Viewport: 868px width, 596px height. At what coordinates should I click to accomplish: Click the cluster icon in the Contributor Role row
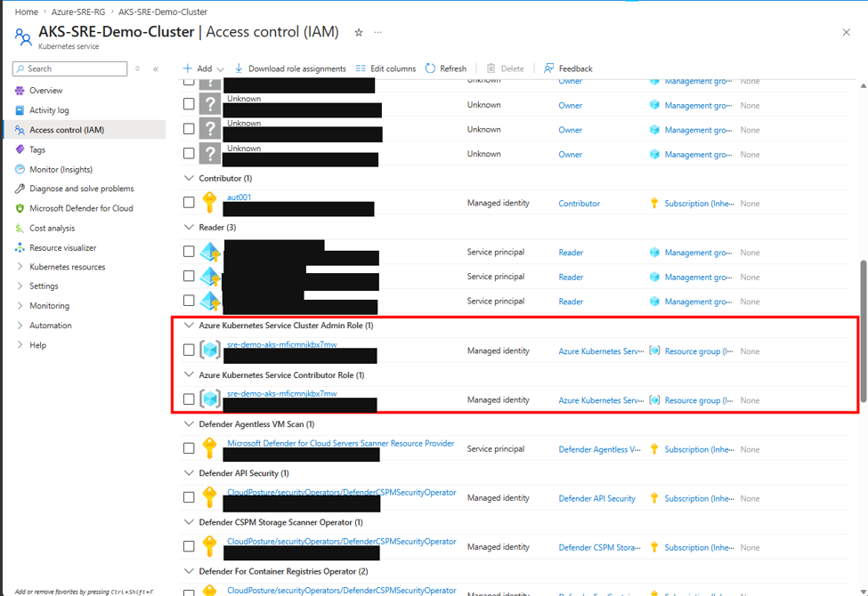click(x=210, y=399)
